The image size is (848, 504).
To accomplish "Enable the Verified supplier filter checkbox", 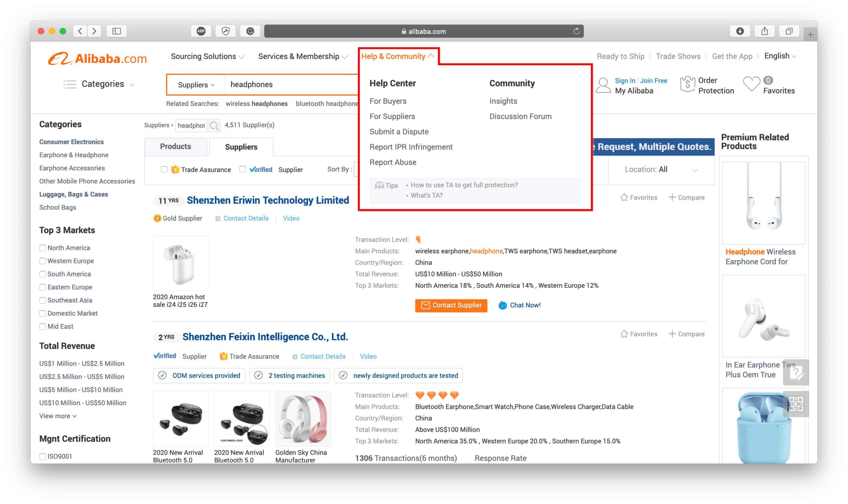I will click(x=242, y=169).
